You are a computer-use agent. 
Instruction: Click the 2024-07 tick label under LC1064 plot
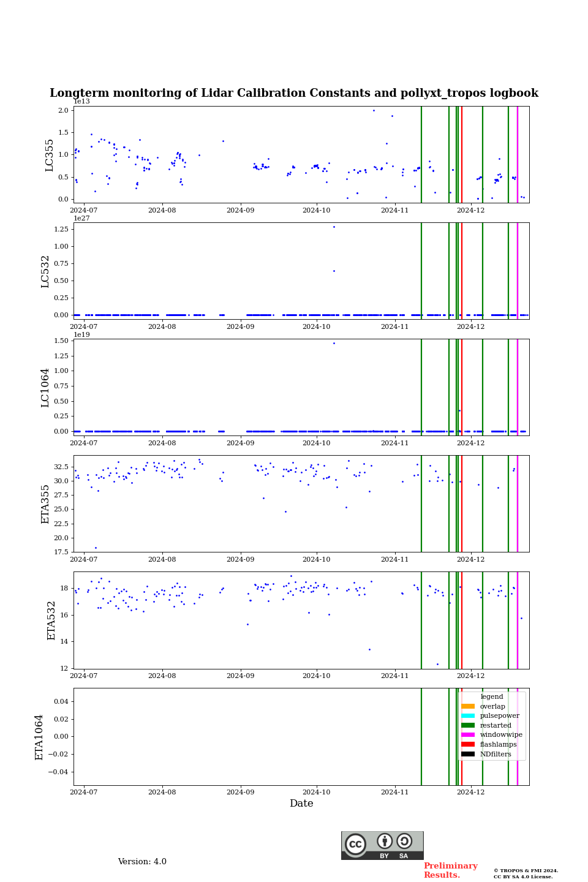[84, 443]
